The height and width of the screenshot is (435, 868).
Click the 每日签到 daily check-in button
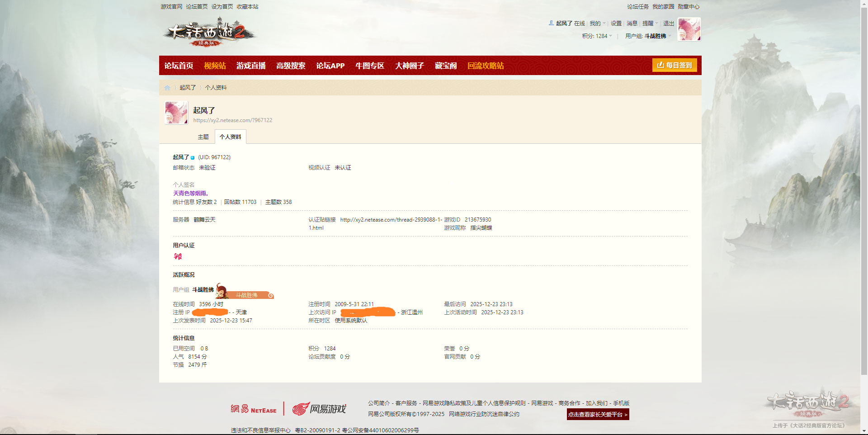click(x=674, y=65)
